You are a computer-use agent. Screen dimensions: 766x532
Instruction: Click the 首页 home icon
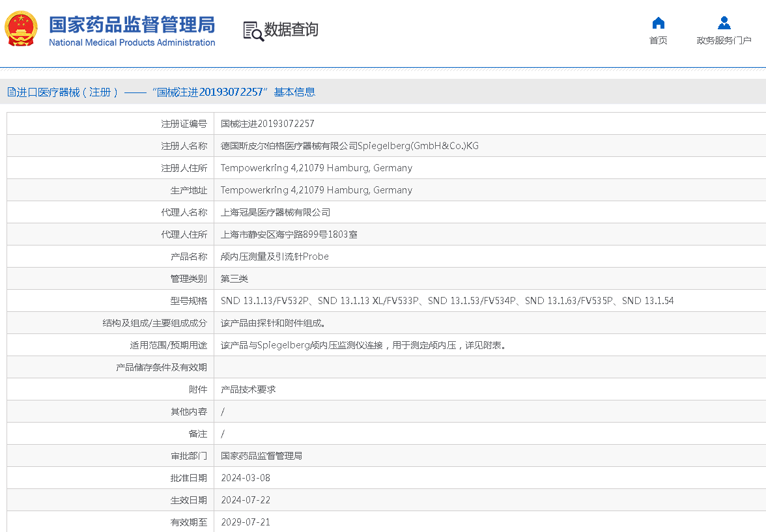(x=658, y=23)
